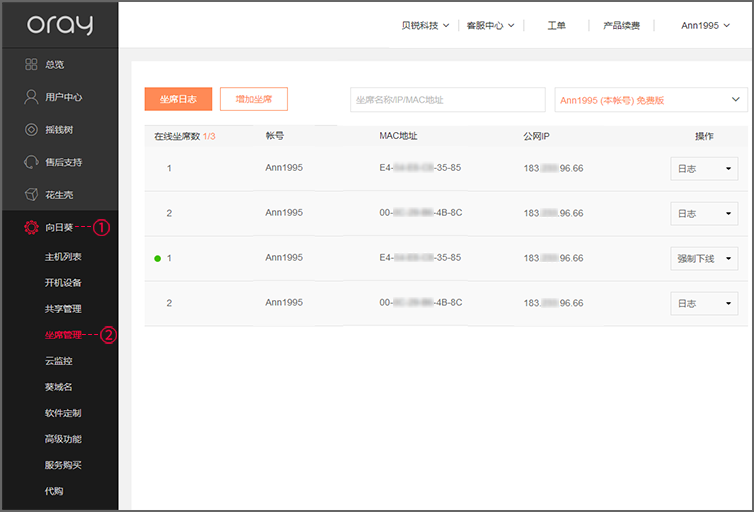Open the Ann1995 (本帐号) 免费版 selector

pyautogui.click(x=650, y=100)
